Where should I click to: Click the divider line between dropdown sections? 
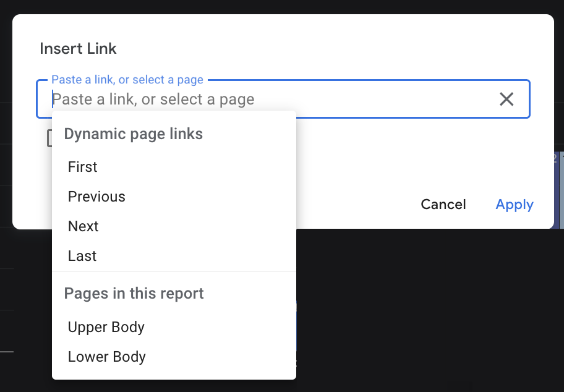point(174,271)
